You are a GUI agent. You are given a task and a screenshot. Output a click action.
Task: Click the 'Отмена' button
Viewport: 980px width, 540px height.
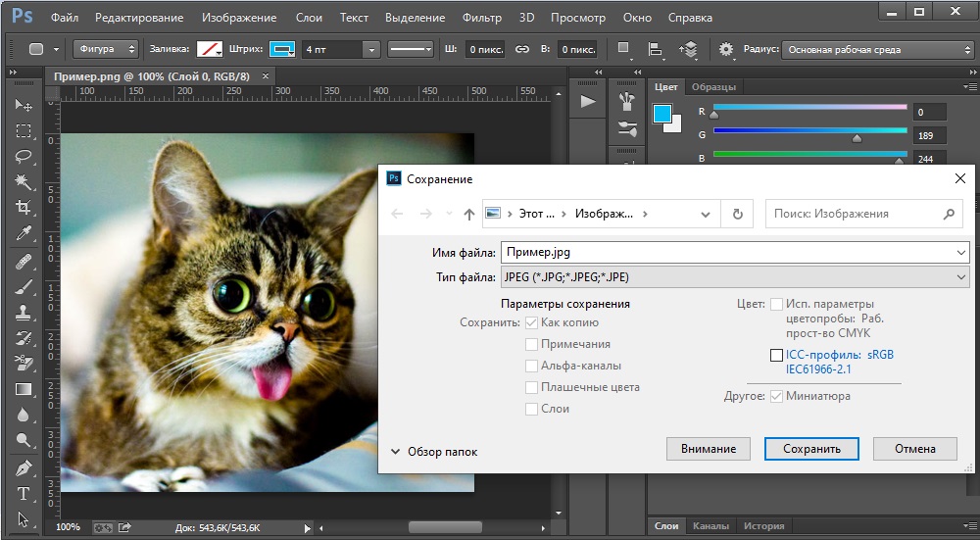[915, 449]
